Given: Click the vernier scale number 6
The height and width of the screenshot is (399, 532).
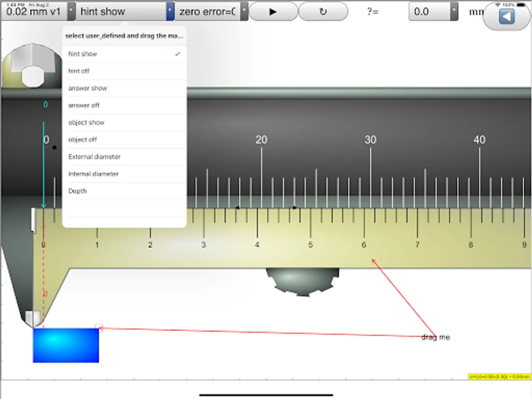Looking at the screenshot, I should pyautogui.click(x=364, y=245).
